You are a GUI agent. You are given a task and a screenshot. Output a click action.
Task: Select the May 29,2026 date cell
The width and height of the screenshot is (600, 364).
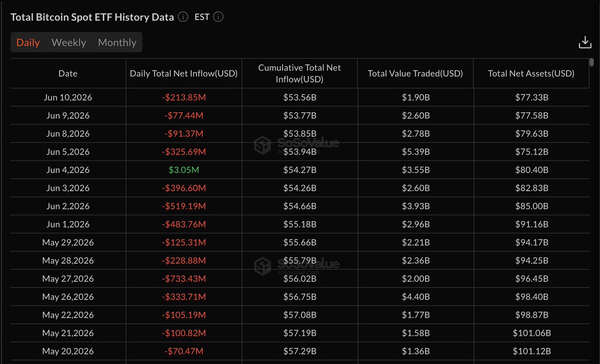pos(68,242)
